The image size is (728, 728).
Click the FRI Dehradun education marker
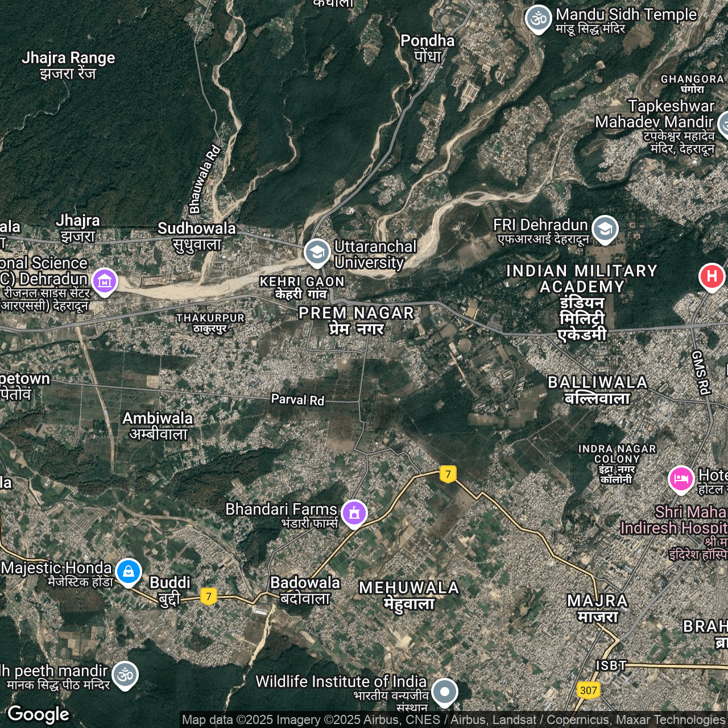605,229
